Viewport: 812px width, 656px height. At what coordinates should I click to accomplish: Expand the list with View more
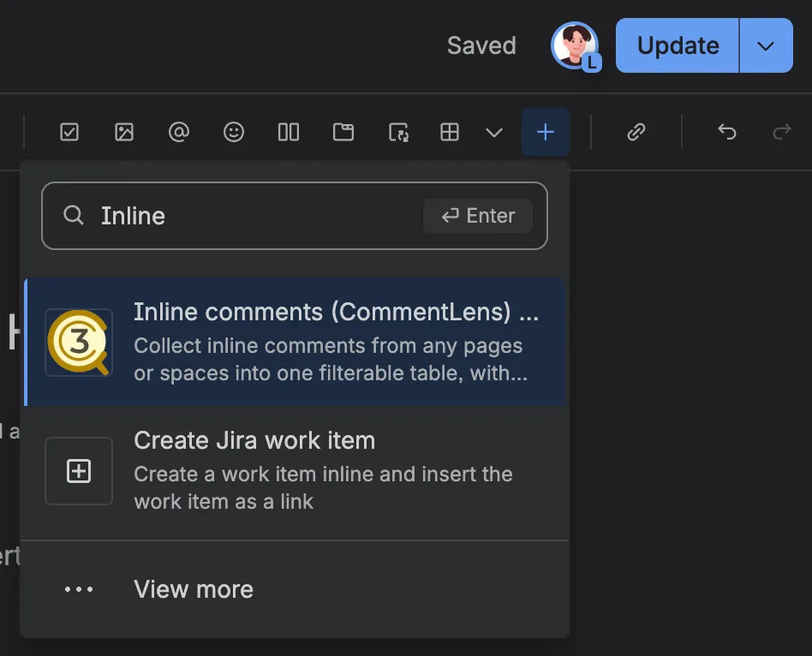tap(296, 589)
